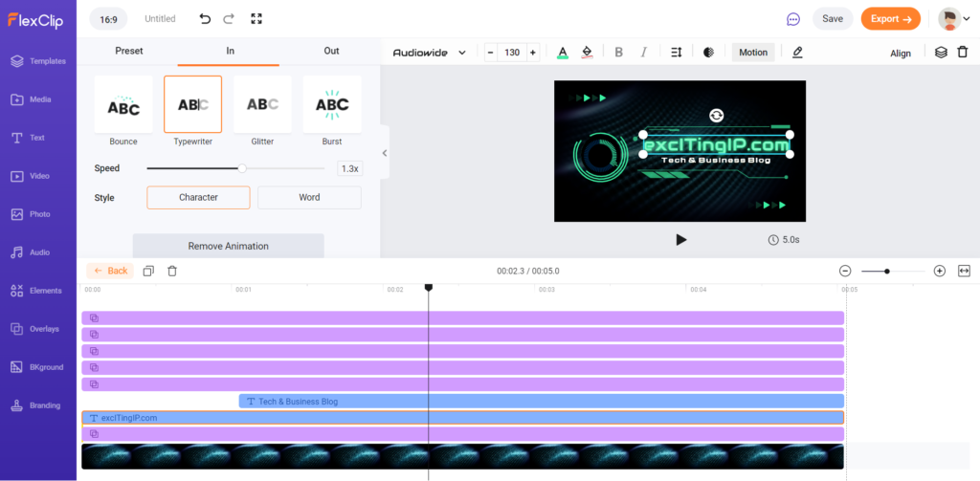Click the background video filmstrip track

pos(462,457)
